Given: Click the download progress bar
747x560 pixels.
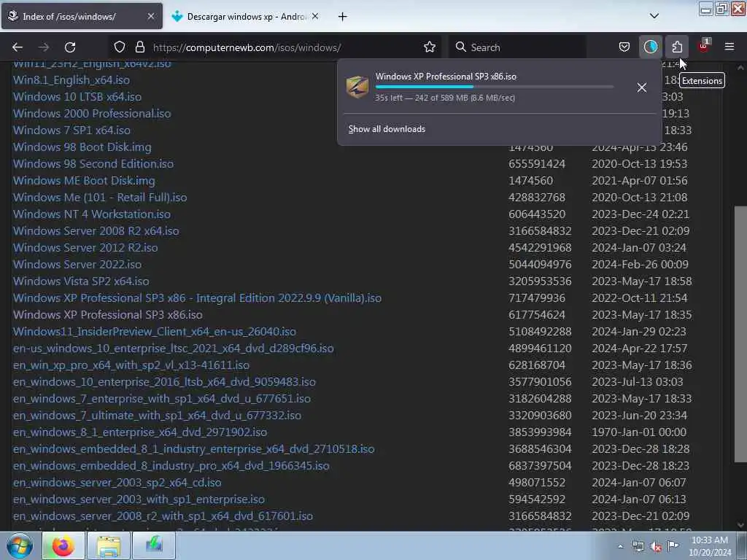Looking at the screenshot, I should click(x=494, y=87).
